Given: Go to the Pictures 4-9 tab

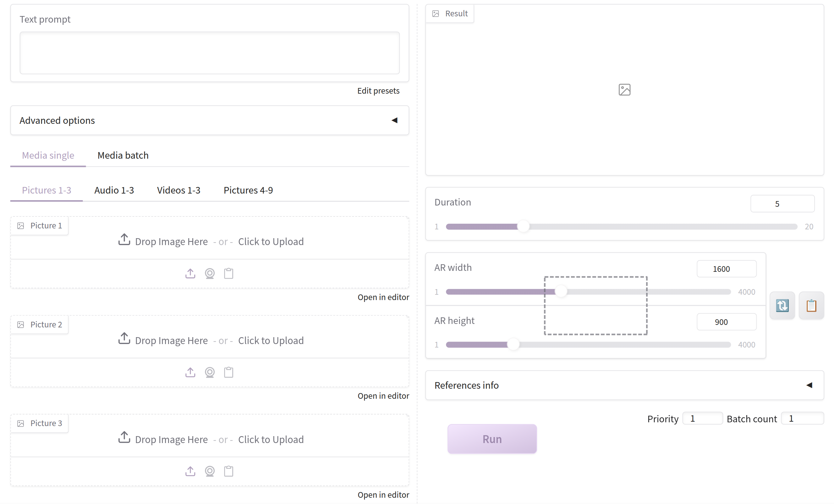Looking at the screenshot, I should 248,190.
